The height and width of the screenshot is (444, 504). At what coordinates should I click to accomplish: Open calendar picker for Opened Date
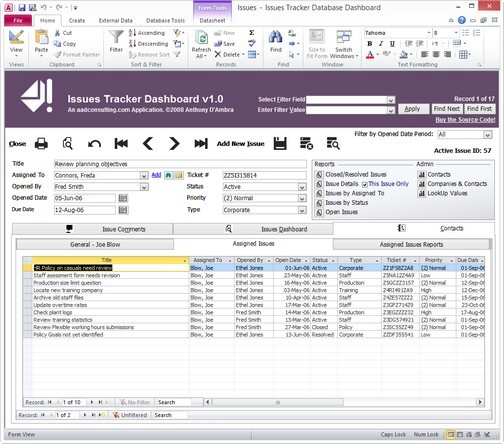tap(123, 198)
